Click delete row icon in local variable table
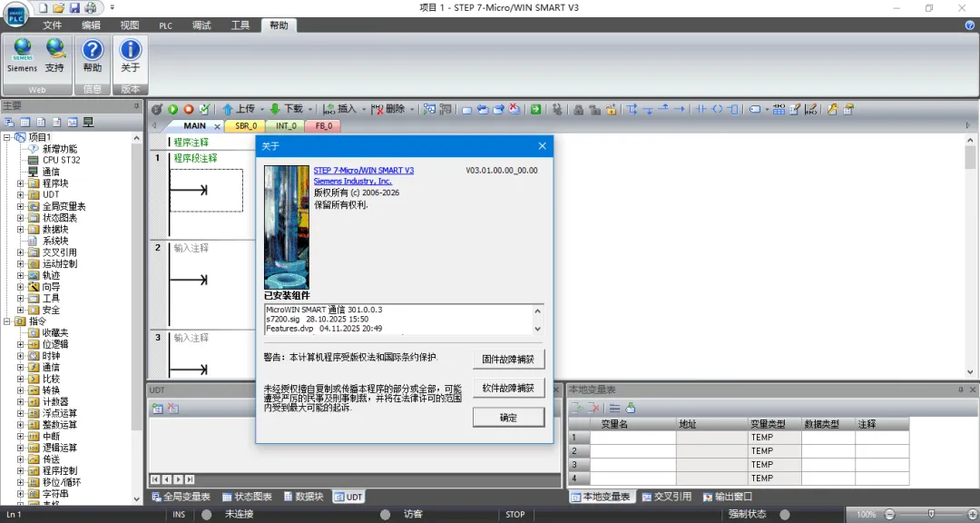 593,409
